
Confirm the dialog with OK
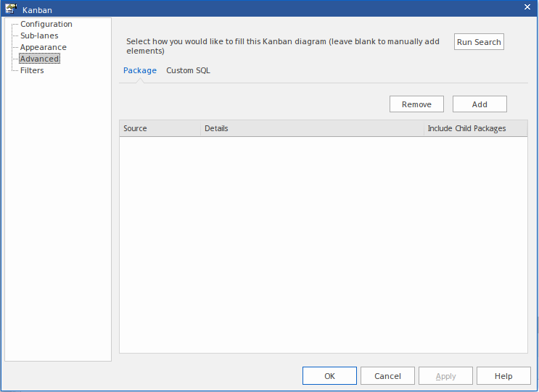(329, 376)
